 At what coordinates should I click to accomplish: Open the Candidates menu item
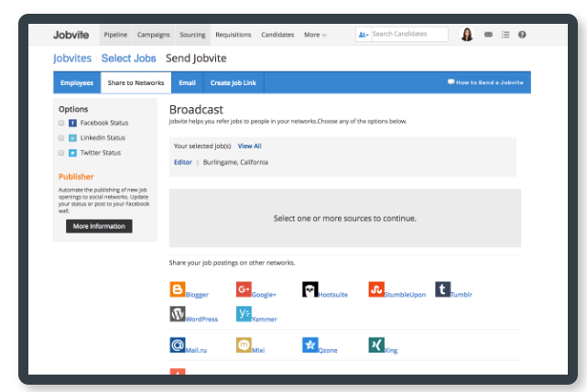(277, 35)
